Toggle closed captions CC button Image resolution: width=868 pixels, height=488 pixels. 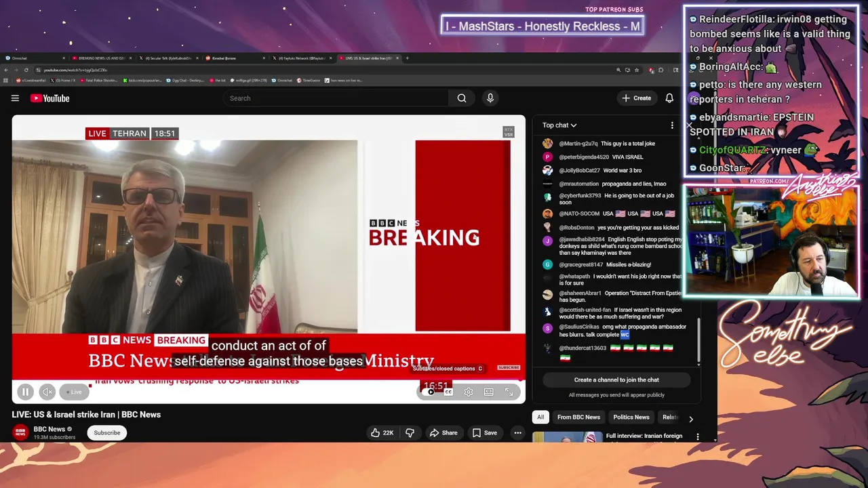pos(448,392)
